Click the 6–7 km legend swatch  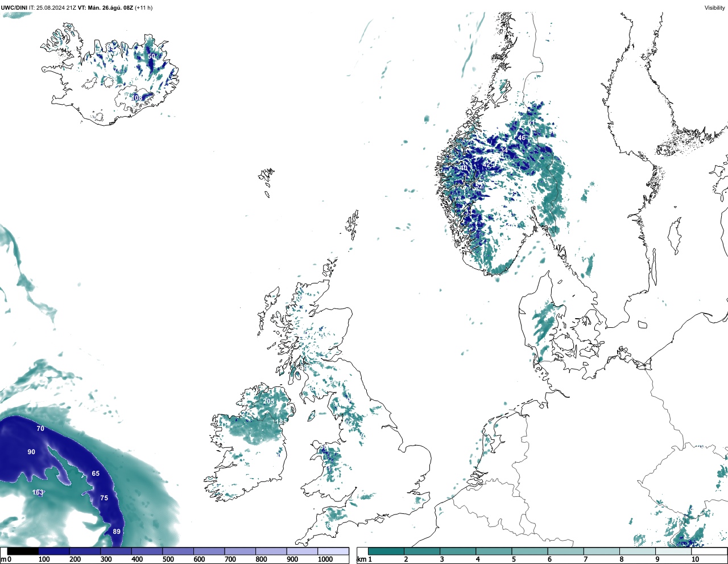[566, 551]
